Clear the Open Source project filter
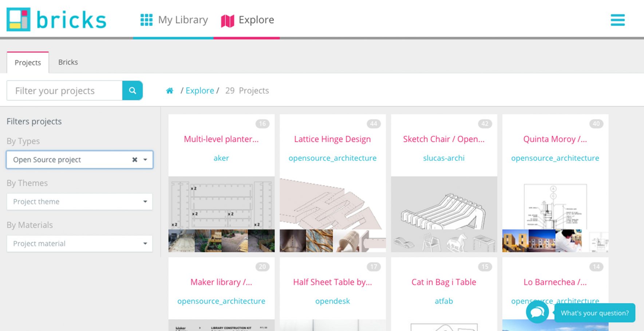 134,160
